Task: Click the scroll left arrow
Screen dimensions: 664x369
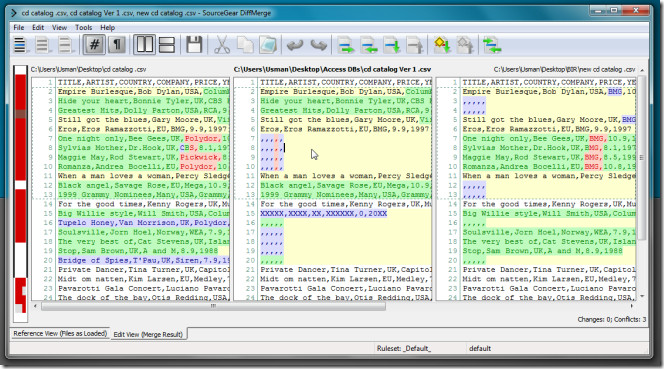Action: [35, 306]
